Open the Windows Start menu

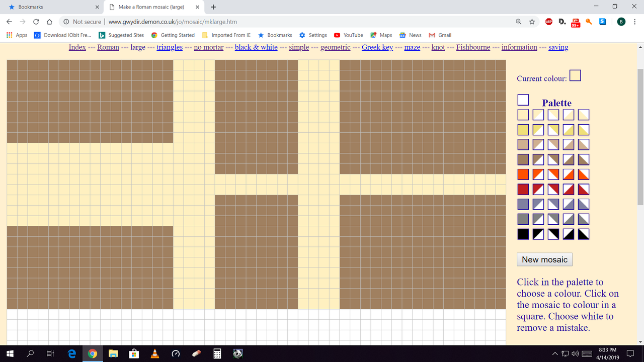(x=10, y=354)
